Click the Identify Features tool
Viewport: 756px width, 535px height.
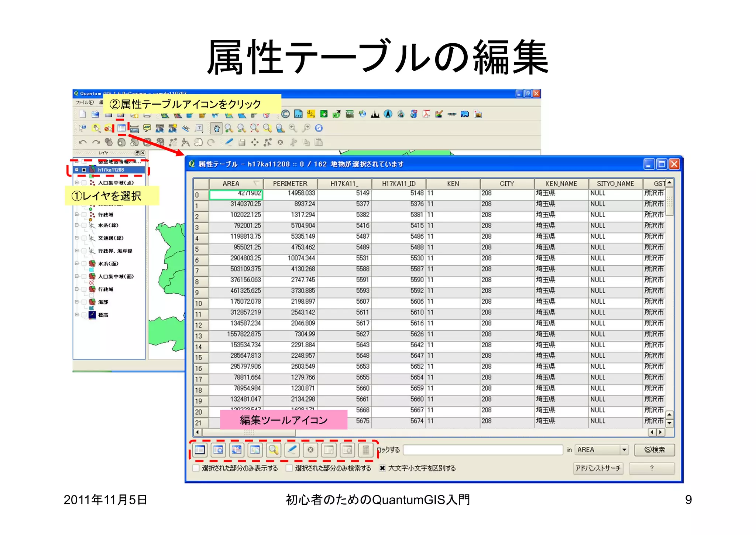coord(82,128)
